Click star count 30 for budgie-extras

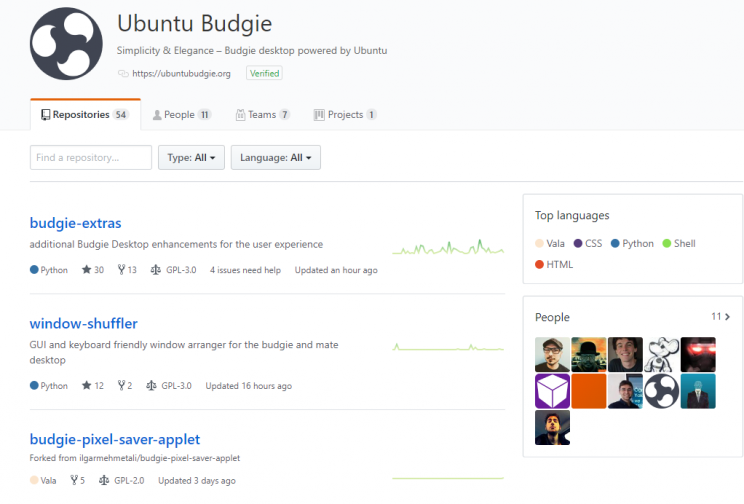93,270
